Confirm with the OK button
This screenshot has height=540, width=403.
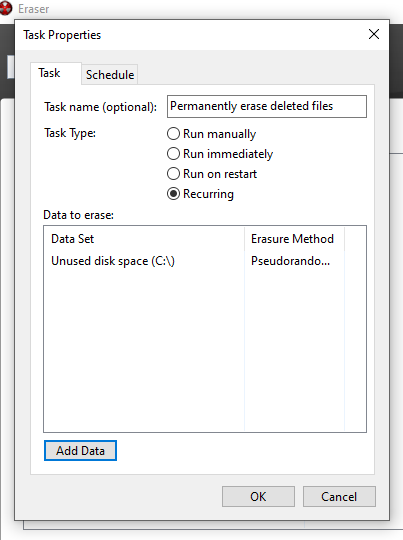(258, 497)
